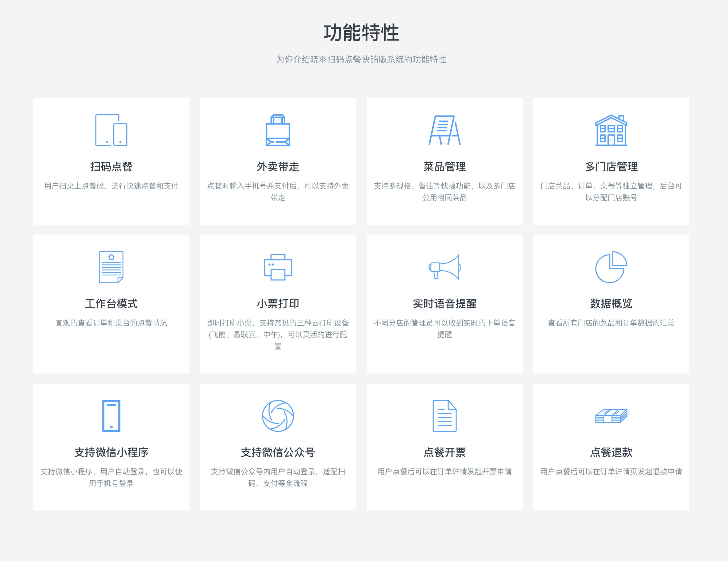Image resolution: width=728 pixels, height=588 pixels.
Task: Click description 查看所有门店的菜品和订单数据的汇总
Action: click(611, 323)
